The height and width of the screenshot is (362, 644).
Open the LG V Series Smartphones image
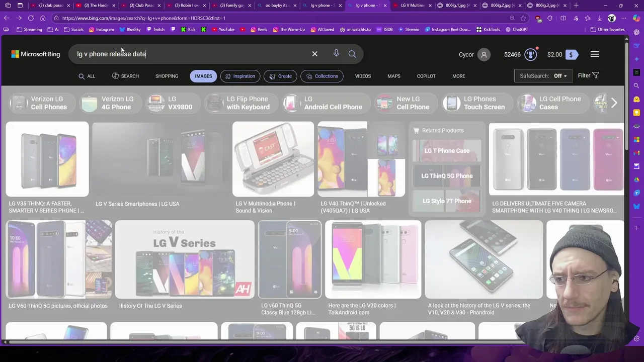pyautogui.click(x=160, y=159)
